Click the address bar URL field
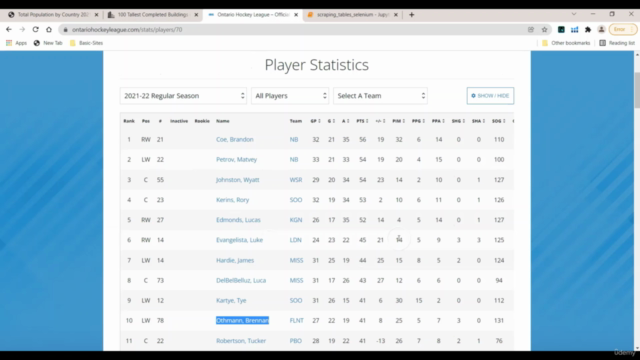 (294, 29)
